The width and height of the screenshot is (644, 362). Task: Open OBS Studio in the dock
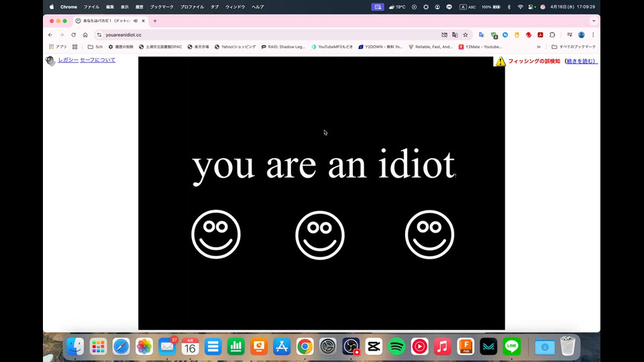tap(351, 346)
